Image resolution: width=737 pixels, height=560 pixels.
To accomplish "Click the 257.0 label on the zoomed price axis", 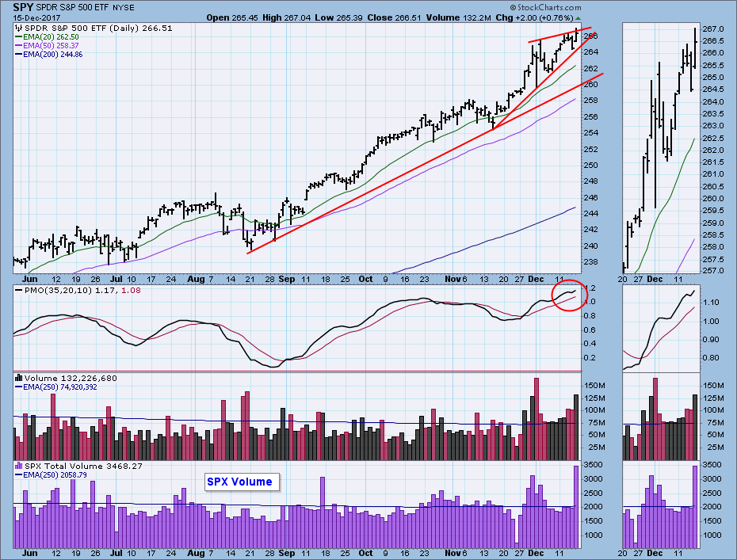I will click(713, 271).
